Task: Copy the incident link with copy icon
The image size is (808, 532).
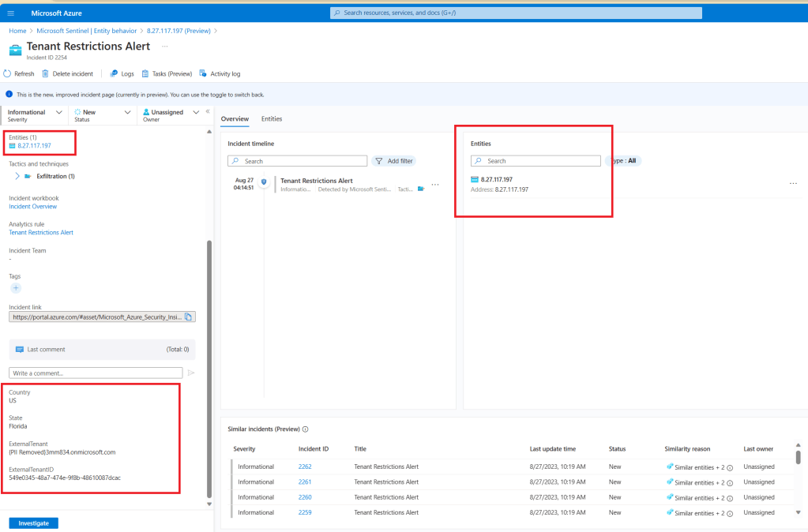Action: click(188, 317)
